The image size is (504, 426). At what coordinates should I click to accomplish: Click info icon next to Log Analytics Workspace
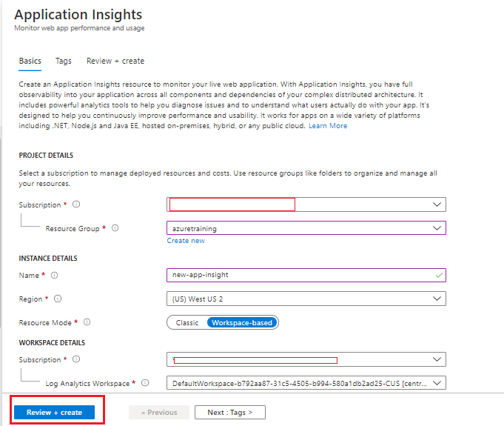(145, 383)
